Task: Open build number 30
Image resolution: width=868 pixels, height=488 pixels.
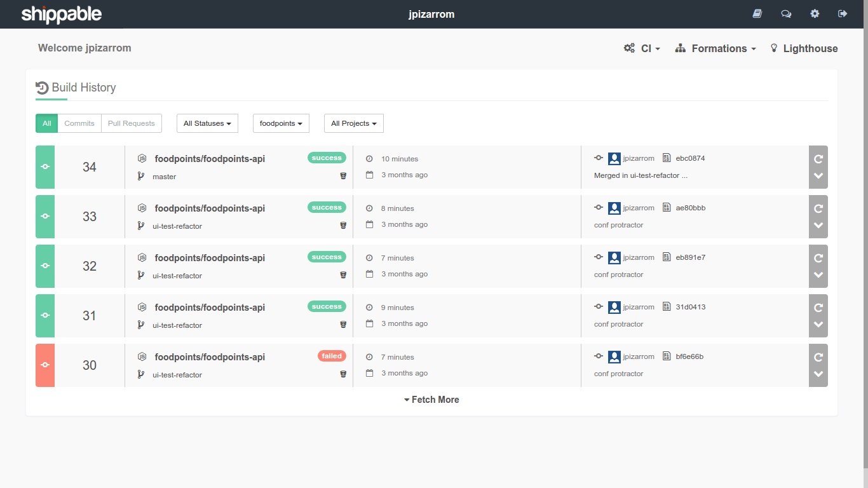Action: pyautogui.click(x=90, y=365)
